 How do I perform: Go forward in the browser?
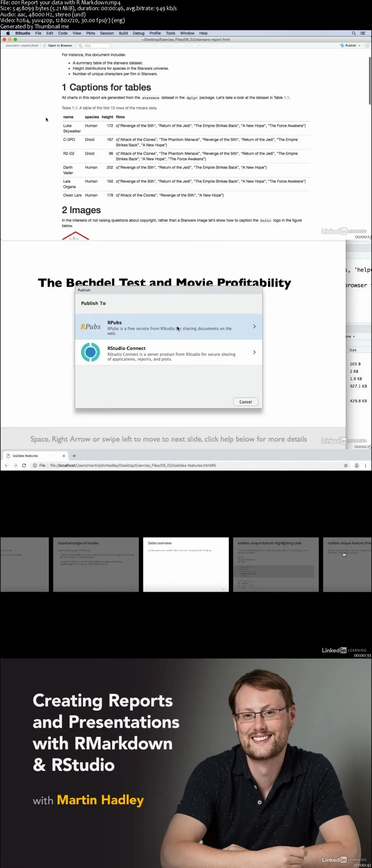pyautogui.click(x=15, y=465)
